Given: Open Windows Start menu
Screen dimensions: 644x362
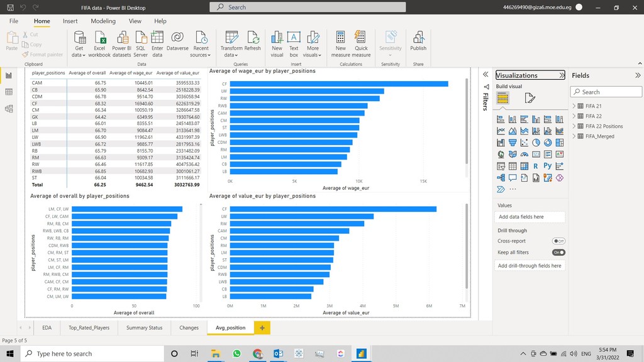Looking at the screenshot, I should [10, 353].
